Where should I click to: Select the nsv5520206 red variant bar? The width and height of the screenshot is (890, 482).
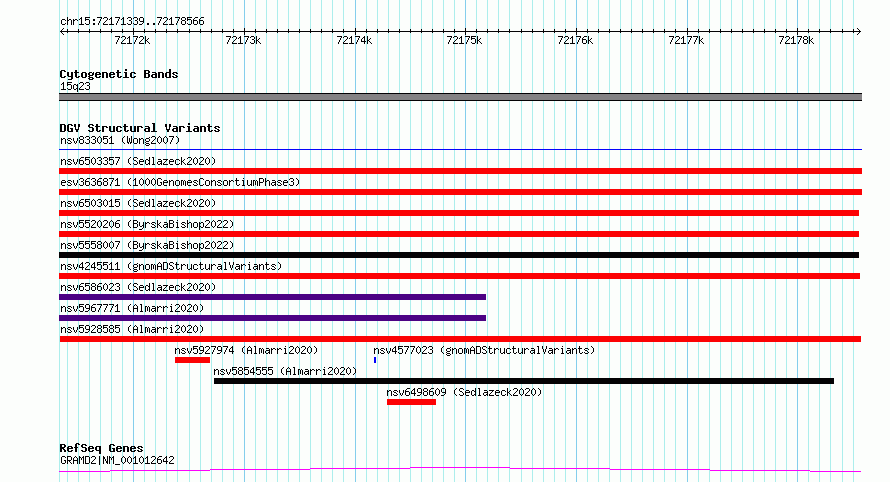[459, 234]
